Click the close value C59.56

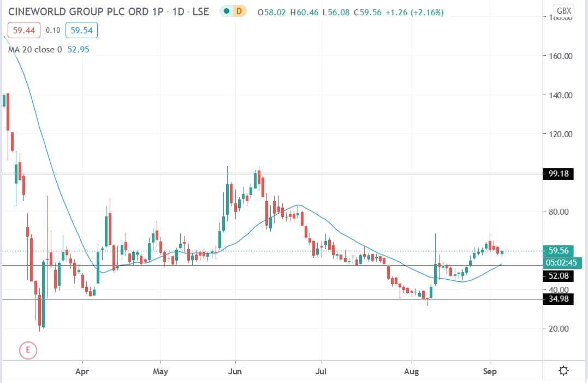pos(367,13)
